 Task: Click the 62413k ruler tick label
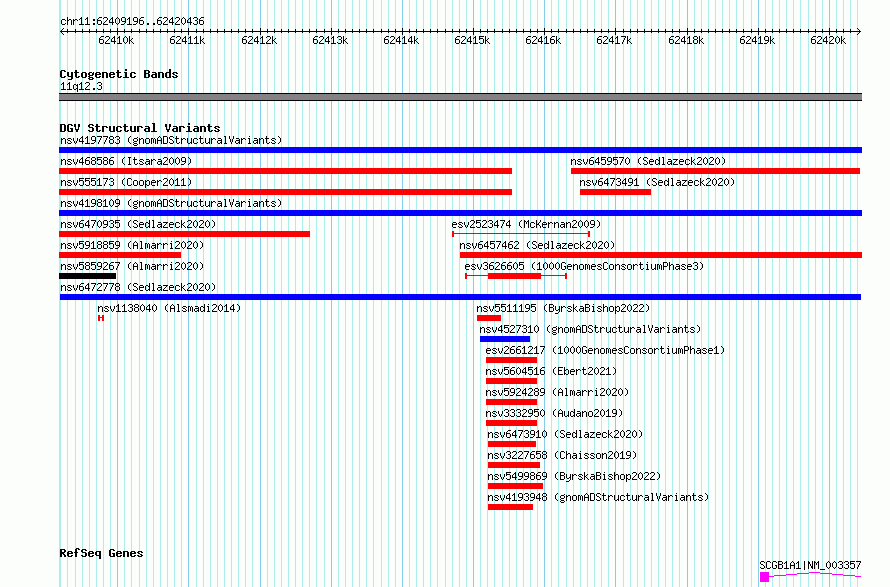coord(330,40)
